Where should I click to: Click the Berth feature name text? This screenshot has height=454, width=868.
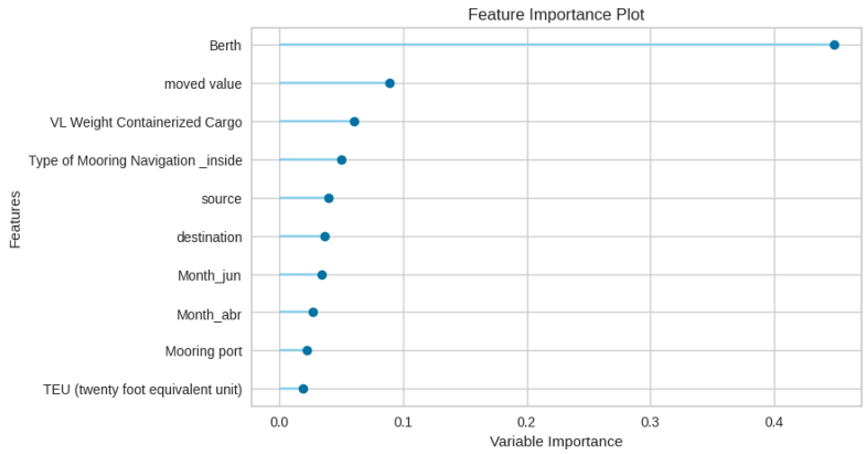(x=225, y=46)
